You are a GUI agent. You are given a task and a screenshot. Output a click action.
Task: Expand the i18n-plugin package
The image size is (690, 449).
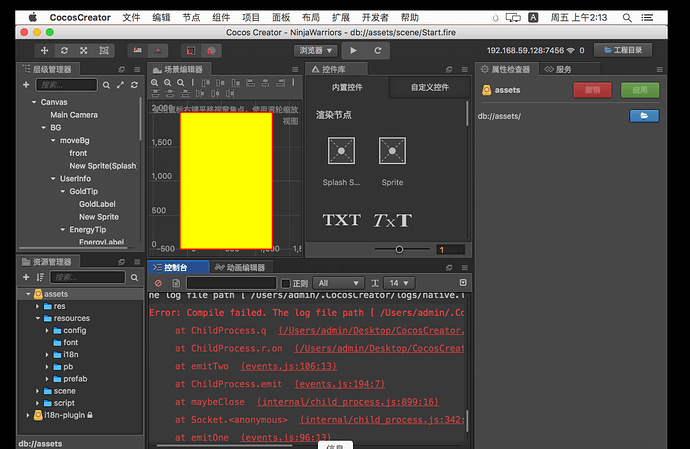click(28, 415)
